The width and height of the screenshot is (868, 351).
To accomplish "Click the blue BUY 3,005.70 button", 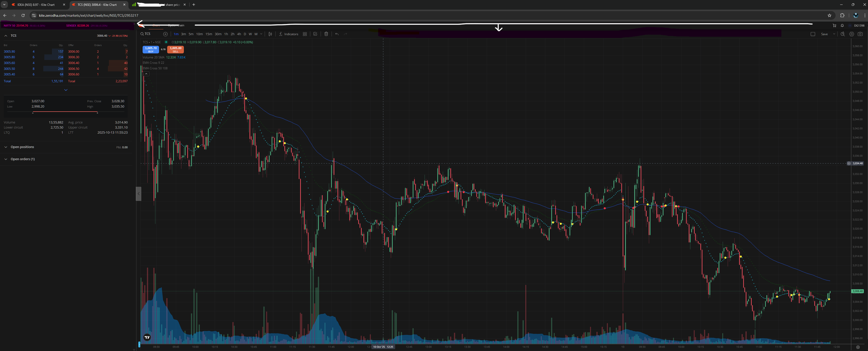I will tap(151, 49).
